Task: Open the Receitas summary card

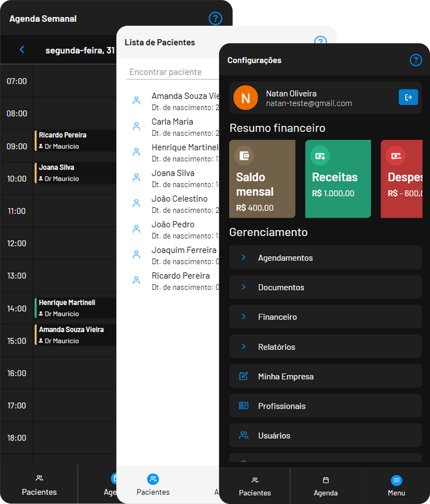Action: click(338, 179)
